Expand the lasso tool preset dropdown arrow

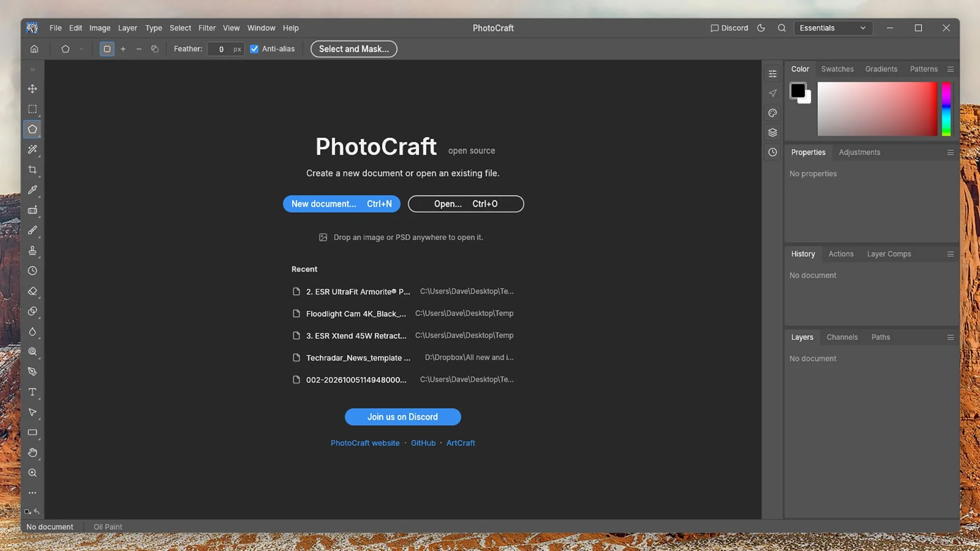tap(81, 49)
